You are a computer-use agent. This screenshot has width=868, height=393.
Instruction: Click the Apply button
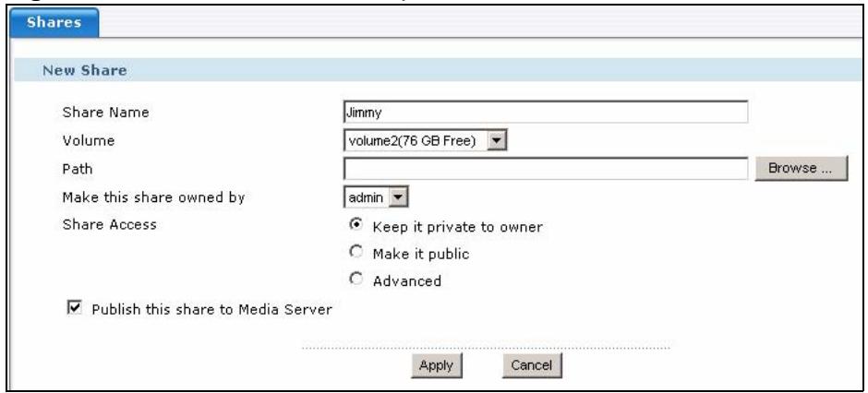click(x=436, y=365)
